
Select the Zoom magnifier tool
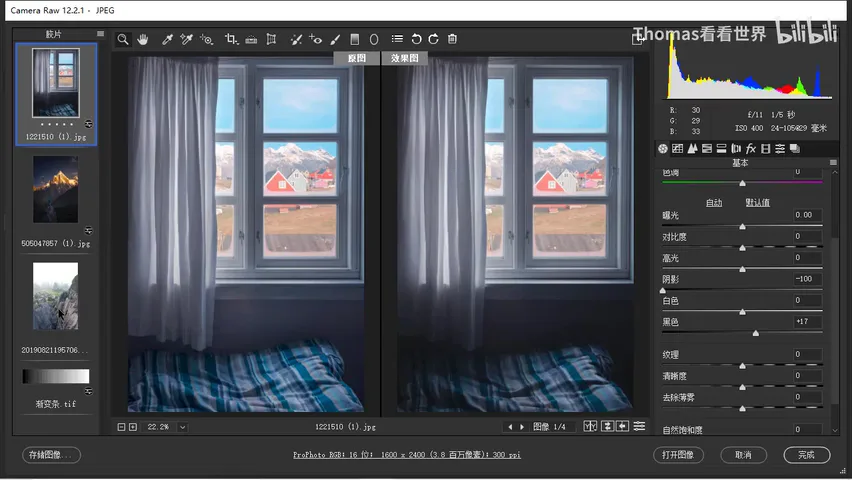123,39
